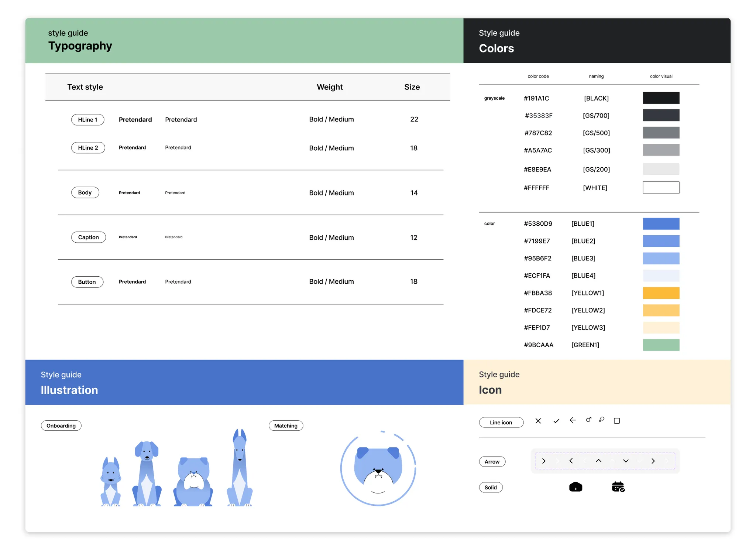756x550 pixels.
Task: Click the black down chevron arrow
Action: tap(626, 461)
